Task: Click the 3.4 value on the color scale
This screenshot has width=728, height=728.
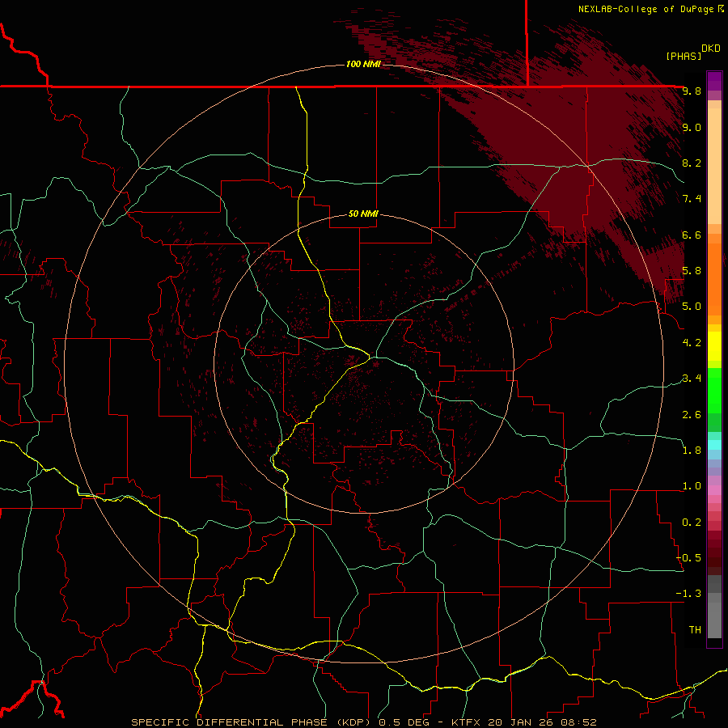Action: coord(692,379)
